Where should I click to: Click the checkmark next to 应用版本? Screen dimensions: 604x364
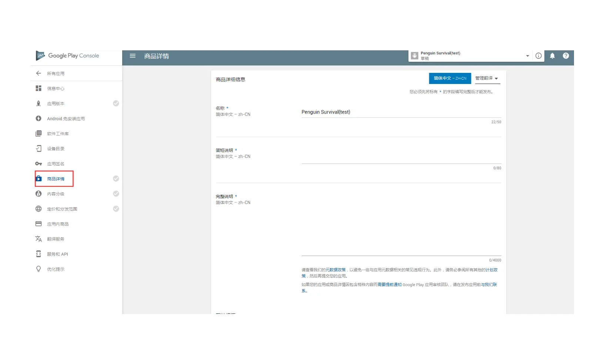pyautogui.click(x=116, y=104)
